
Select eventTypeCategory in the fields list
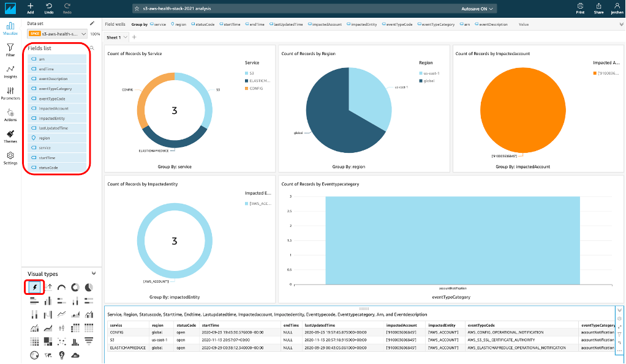pos(57,89)
